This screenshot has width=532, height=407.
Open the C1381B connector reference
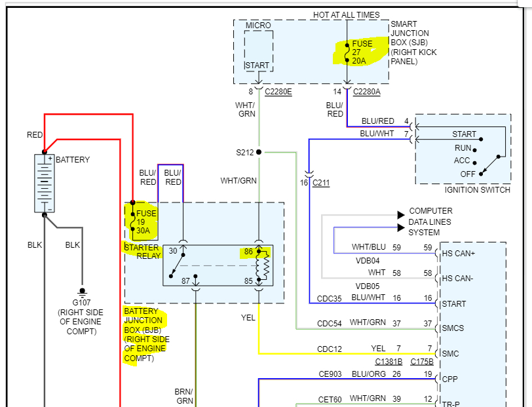coord(389,362)
